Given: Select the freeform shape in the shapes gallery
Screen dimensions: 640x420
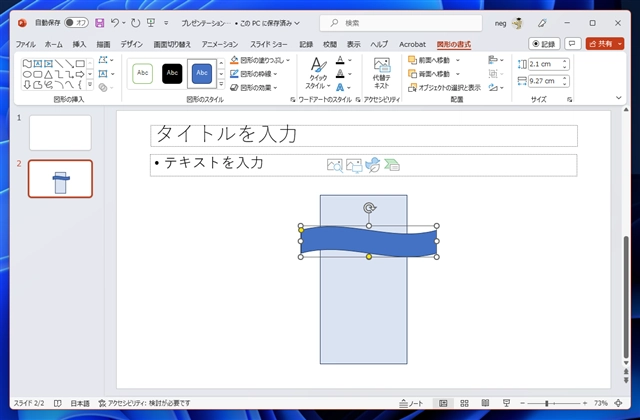Looking at the screenshot, I should pyautogui.click(x=27, y=63).
